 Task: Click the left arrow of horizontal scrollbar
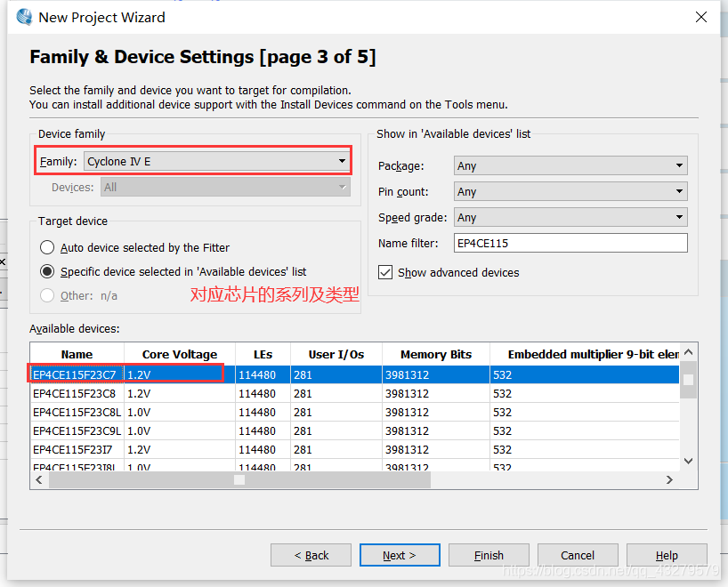(39, 479)
